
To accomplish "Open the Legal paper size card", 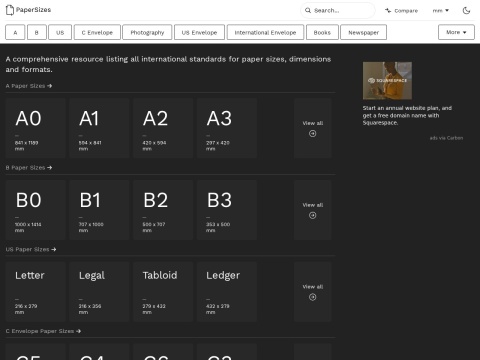I will 99,292.
